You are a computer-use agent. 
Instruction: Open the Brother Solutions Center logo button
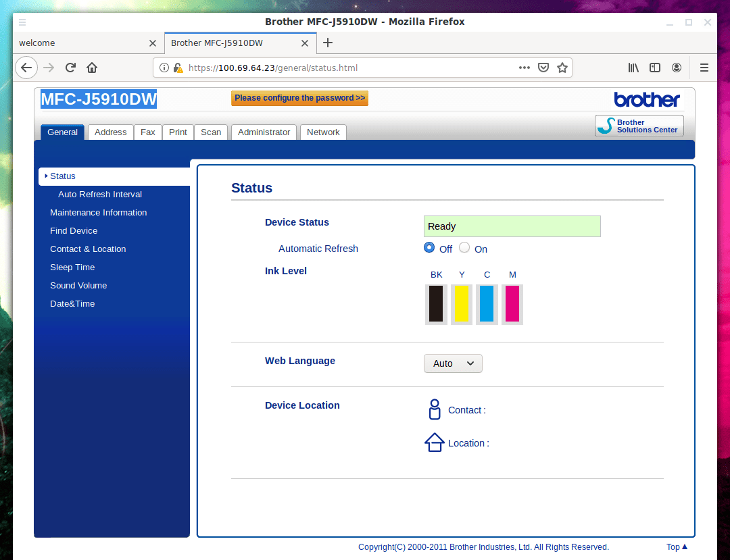click(x=639, y=126)
